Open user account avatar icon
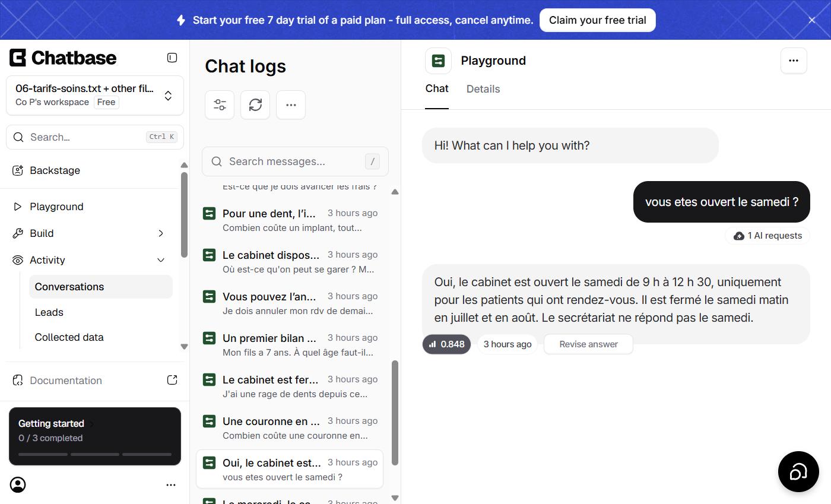This screenshot has height=504, width=831. tap(18, 485)
